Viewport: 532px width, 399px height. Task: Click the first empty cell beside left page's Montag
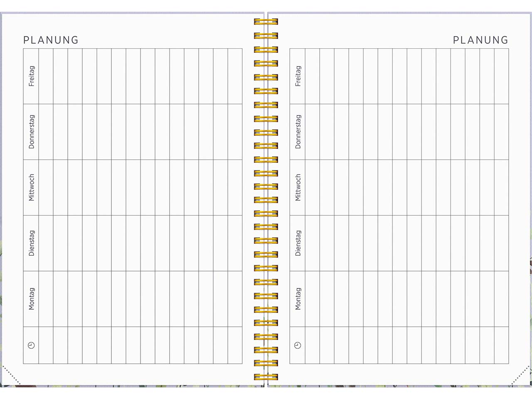click(x=46, y=299)
